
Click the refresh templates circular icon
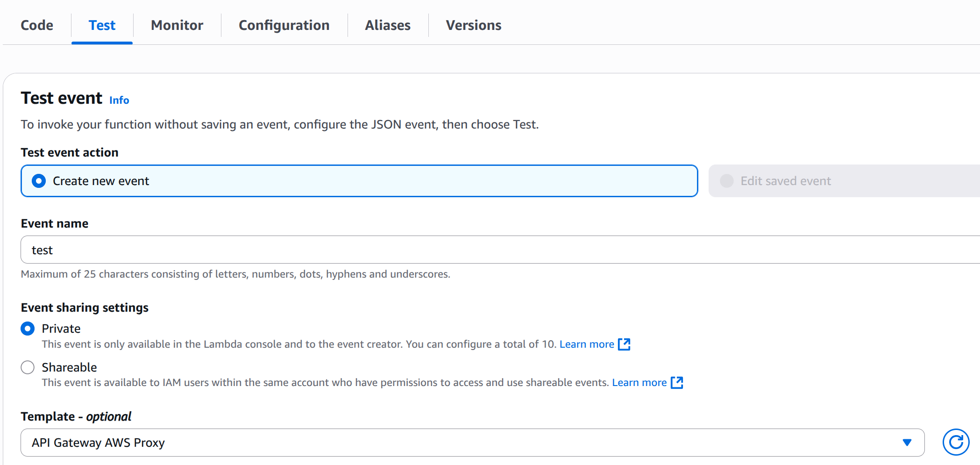coord(956,442)
